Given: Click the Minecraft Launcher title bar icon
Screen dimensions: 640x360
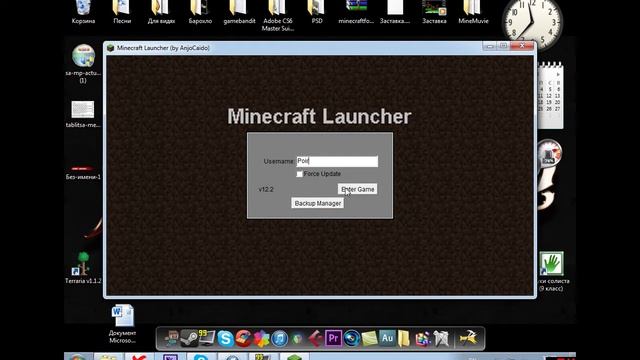Looking at the screenshot, I should (x=110, y=48).
